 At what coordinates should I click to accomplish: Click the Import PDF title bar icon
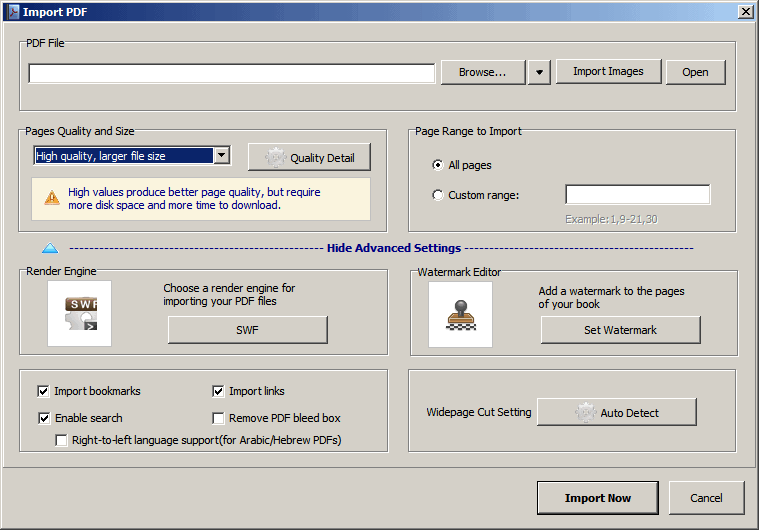coord(14,12)
